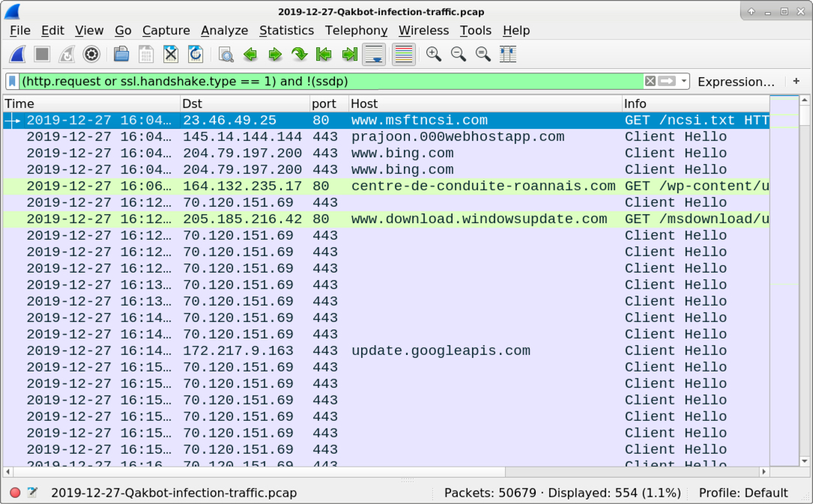Click the vertical scrollbar down arrow
This screenshot has height=504, width=813.
(804, 461)
